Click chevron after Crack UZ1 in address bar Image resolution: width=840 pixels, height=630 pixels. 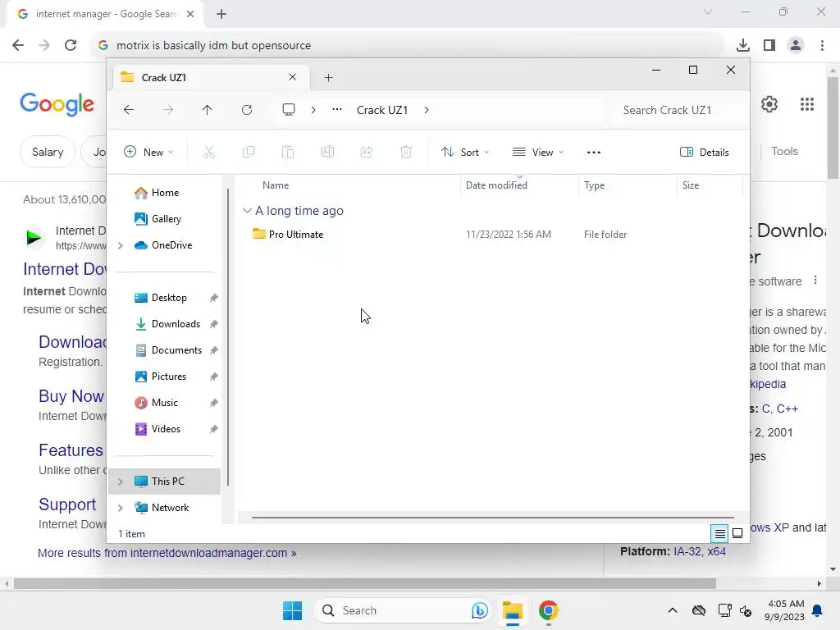pos(427,110)
